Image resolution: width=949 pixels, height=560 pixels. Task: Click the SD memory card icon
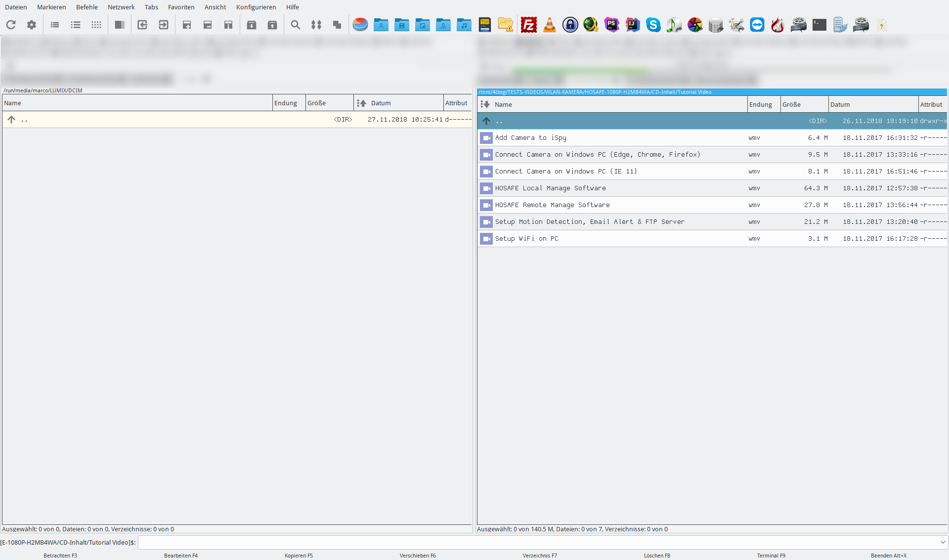pos(485,25)
